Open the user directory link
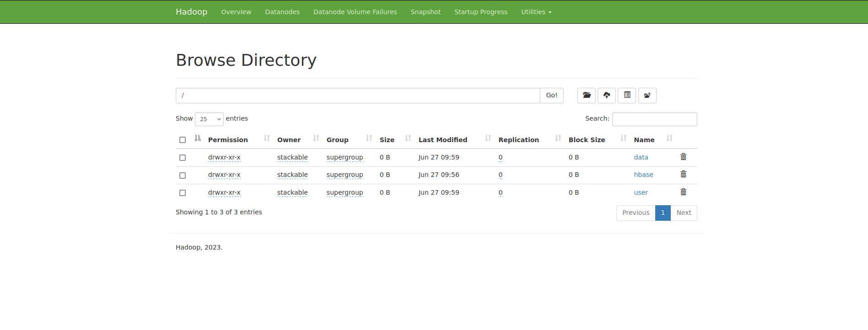The height and width of the screenshot is (330, 868). [641, 192]
